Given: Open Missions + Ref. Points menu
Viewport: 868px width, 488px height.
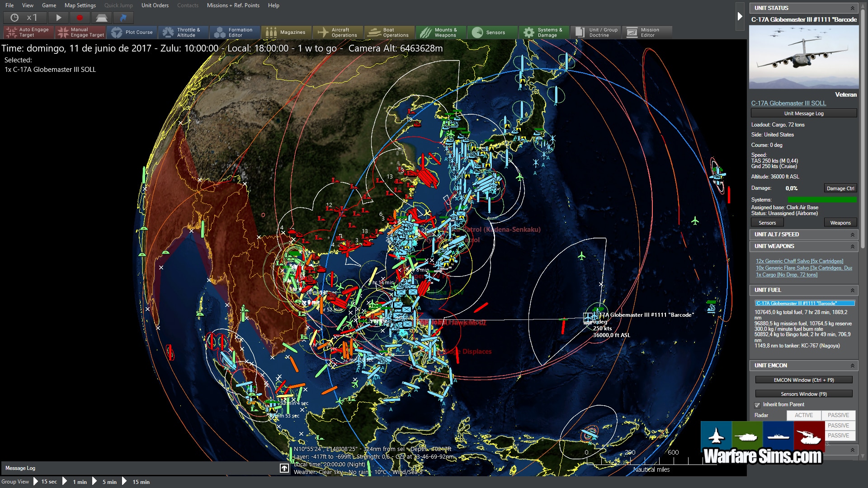Looking at the screenshot, I should tap(233, 5).
